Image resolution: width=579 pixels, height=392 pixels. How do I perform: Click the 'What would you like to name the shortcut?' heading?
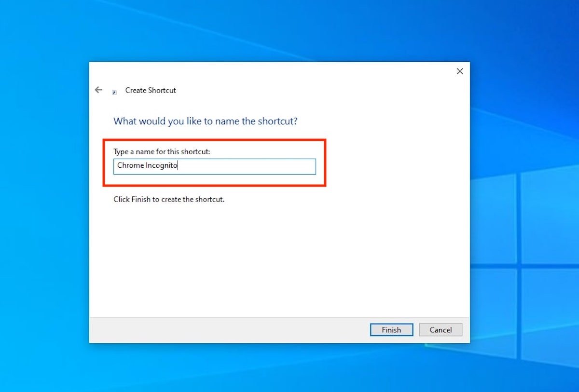point(206,121)
